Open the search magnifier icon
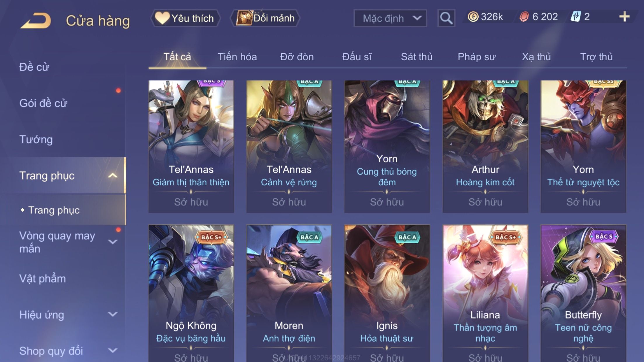 [446, 18]
